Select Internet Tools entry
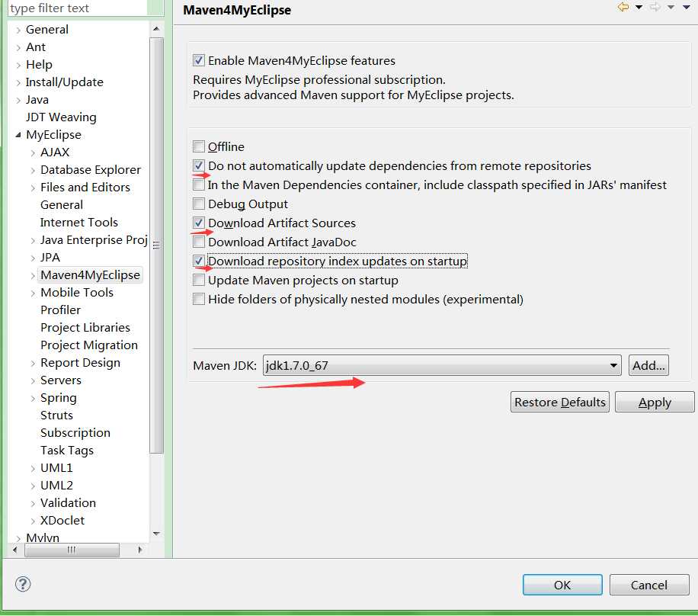The height and width of the screenshot is (616, 698). (78, 223)
